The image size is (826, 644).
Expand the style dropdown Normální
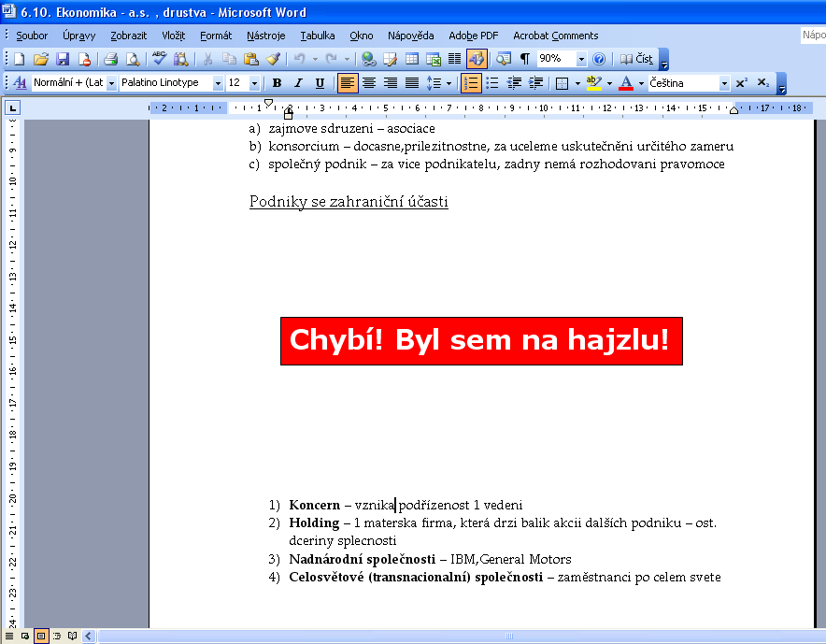[x=111, y=83]
